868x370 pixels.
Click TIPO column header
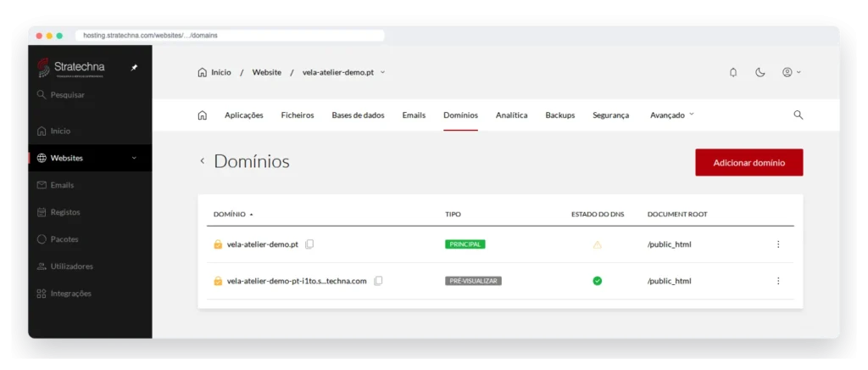point(453,215)
